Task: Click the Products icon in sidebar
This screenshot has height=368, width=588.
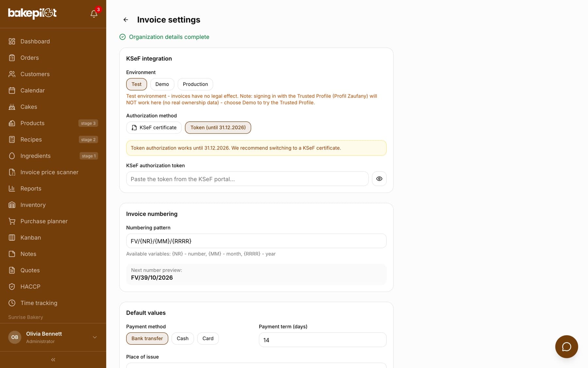Action: (x=12, y=123)
